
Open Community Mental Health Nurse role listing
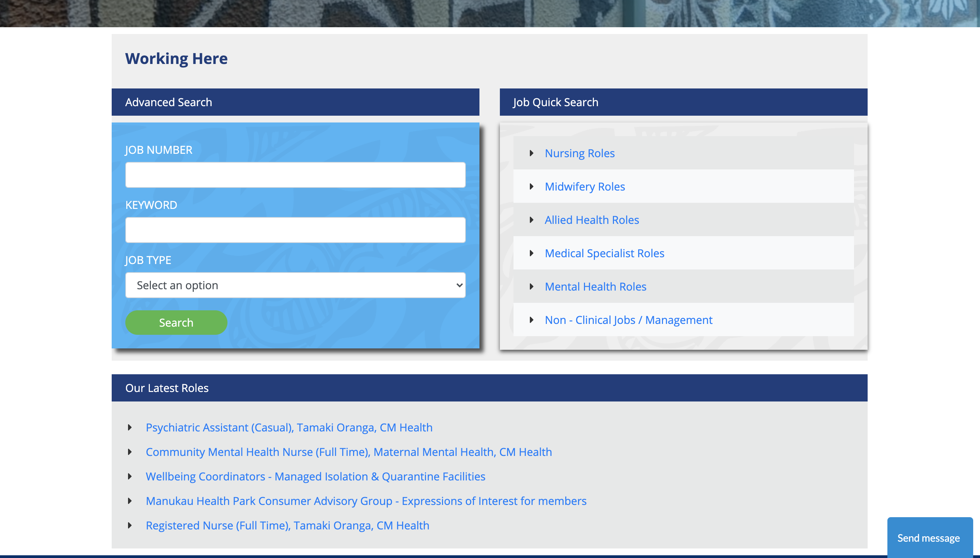(349, 452)
